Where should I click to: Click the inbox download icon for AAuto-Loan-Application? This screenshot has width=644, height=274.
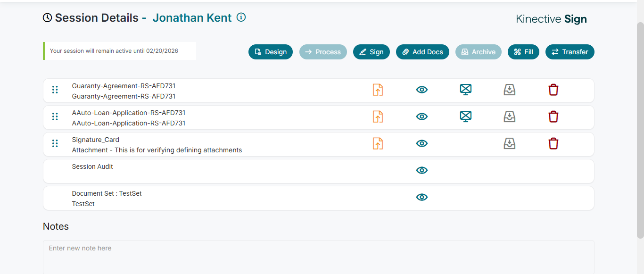tap(510, 116)
